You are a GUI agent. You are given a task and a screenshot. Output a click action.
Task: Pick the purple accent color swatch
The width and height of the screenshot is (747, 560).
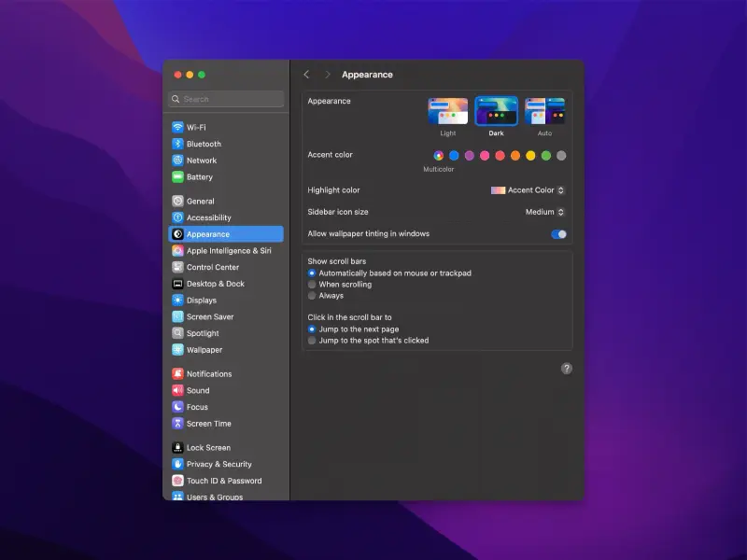coord(469,156)
